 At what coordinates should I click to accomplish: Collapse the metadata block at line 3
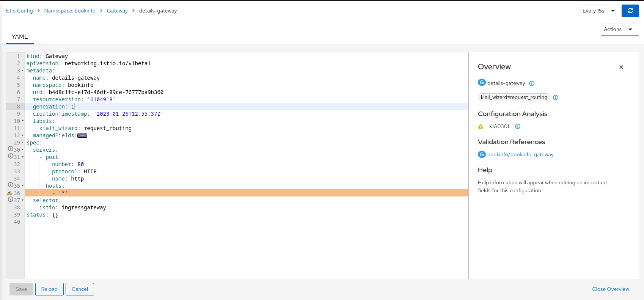point(22,70)
